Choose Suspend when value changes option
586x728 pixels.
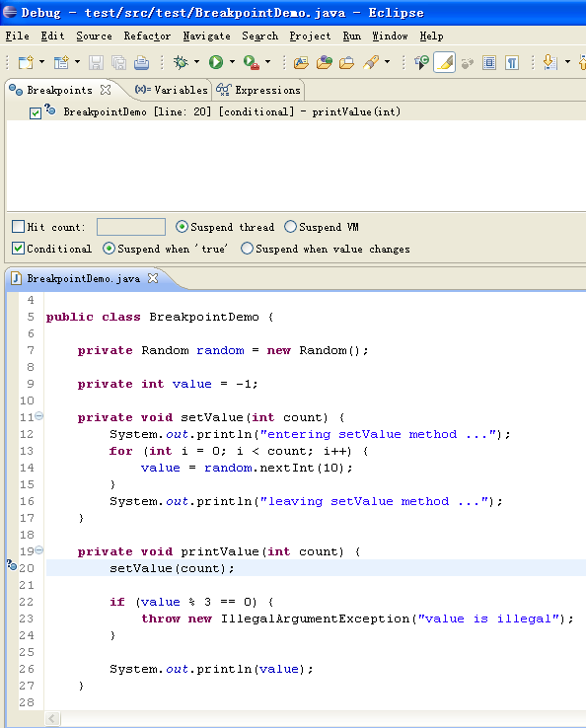click(247, 249)
